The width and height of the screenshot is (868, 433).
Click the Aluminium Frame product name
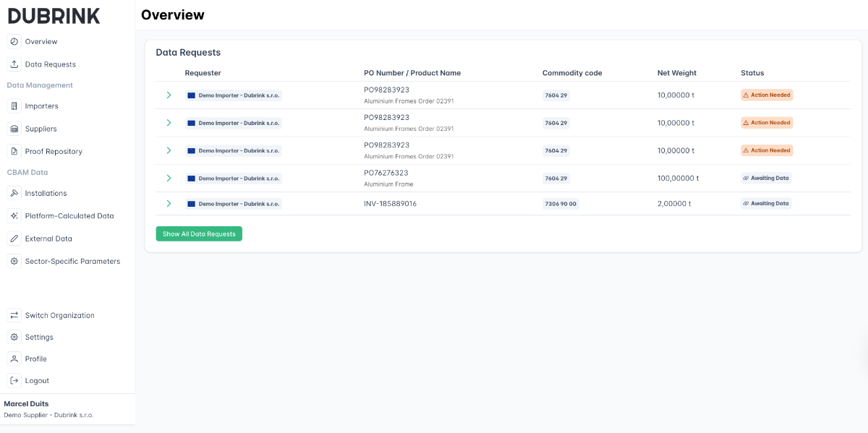click(388, 184)
